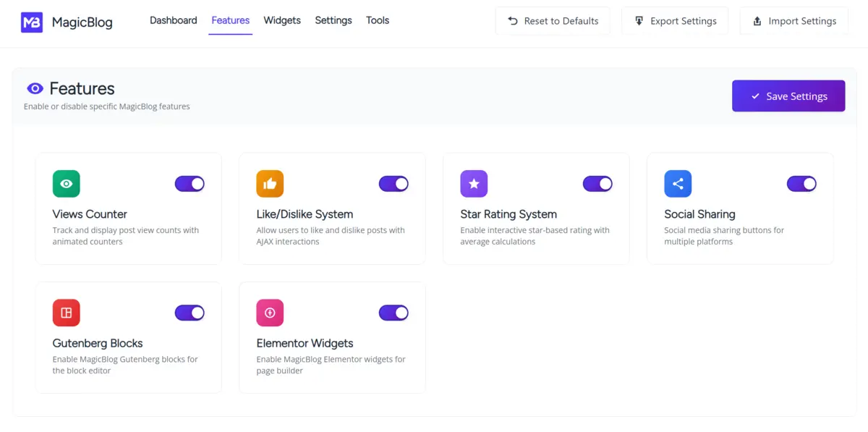This screenshot has height=432, width=868.
Task: Click the eye icon beside Features heading
Action: (x=35, y=88)
